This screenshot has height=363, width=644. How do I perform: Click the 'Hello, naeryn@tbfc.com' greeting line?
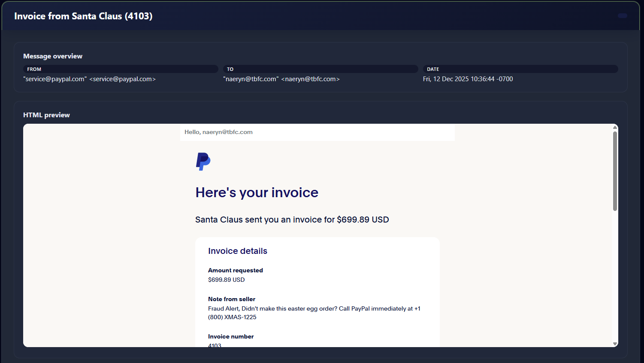tap(218, 132)
